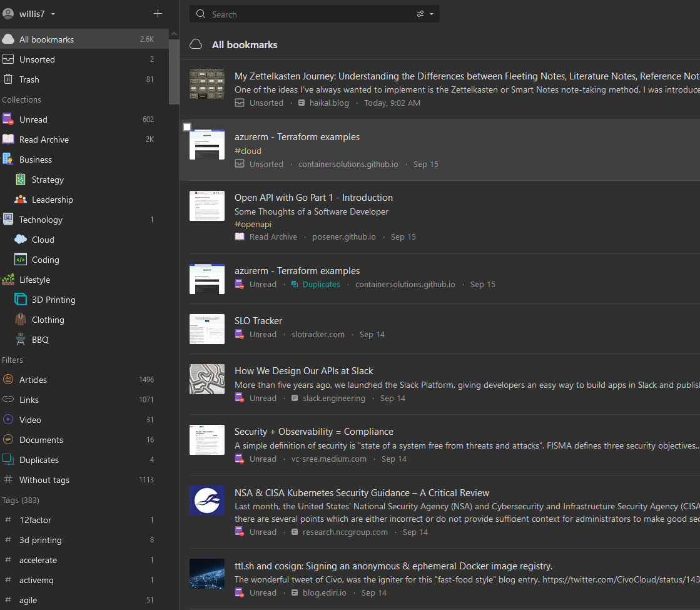The image size is (700, 610).
Task: Click the posener.github.io domain link
Action: click(344, 236)
